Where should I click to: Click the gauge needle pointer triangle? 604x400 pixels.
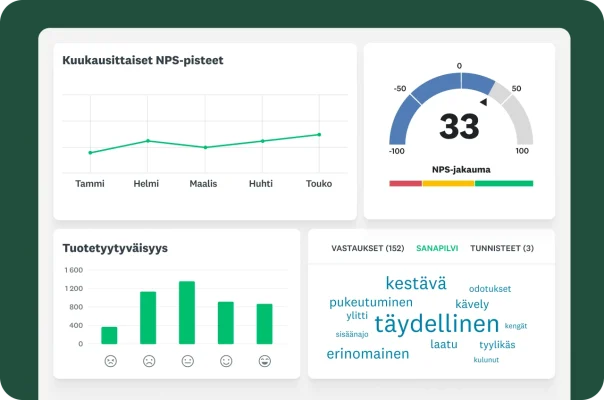(x=484, y=102)
